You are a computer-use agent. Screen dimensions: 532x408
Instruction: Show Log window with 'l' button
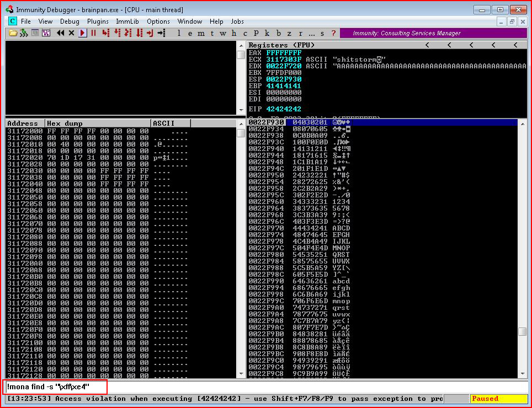(x=179, y=33)
